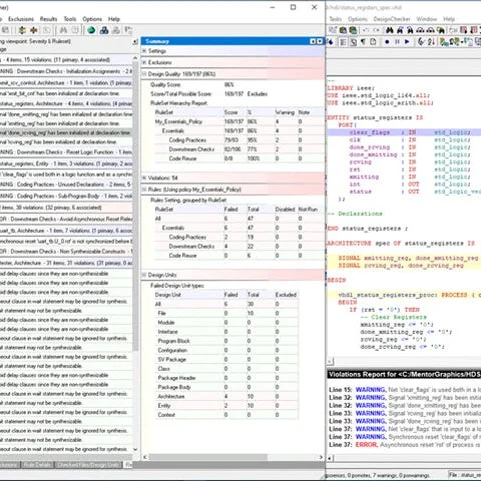This screenshot has height=481, width=481.
Task: Collapse the Design Units section
Action: (x=144, y=275)
